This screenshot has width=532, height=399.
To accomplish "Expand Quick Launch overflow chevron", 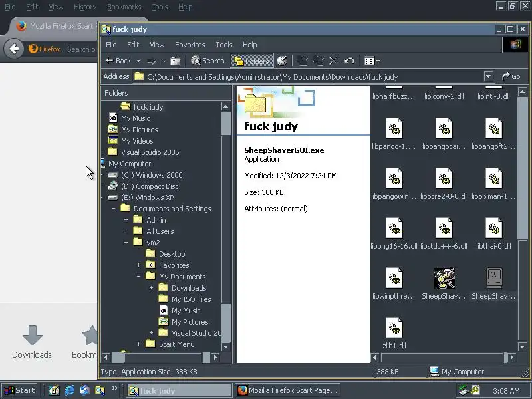I will 114,388.
